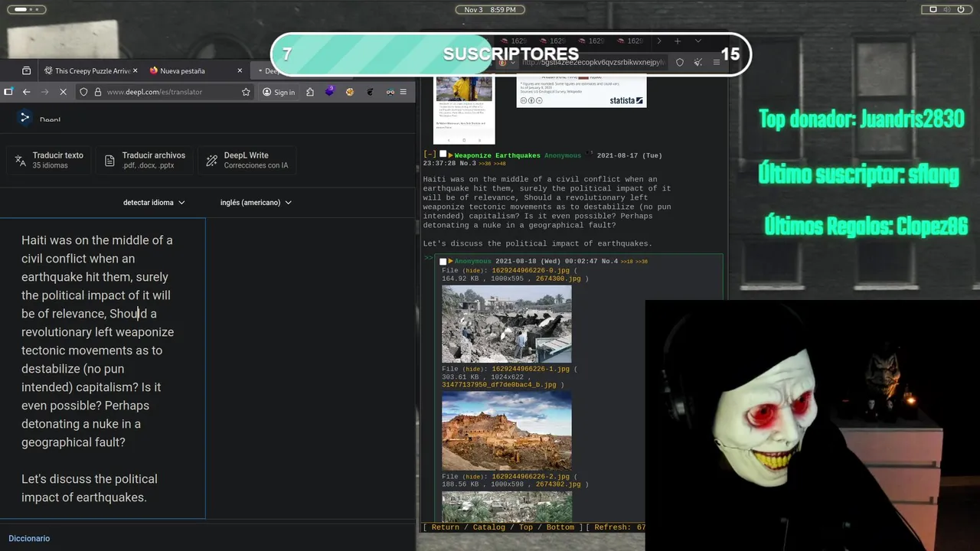Expand the earthquake rubble image thumbnail
Viewport: 980px width, 551px height.
[x=506, y=324]
